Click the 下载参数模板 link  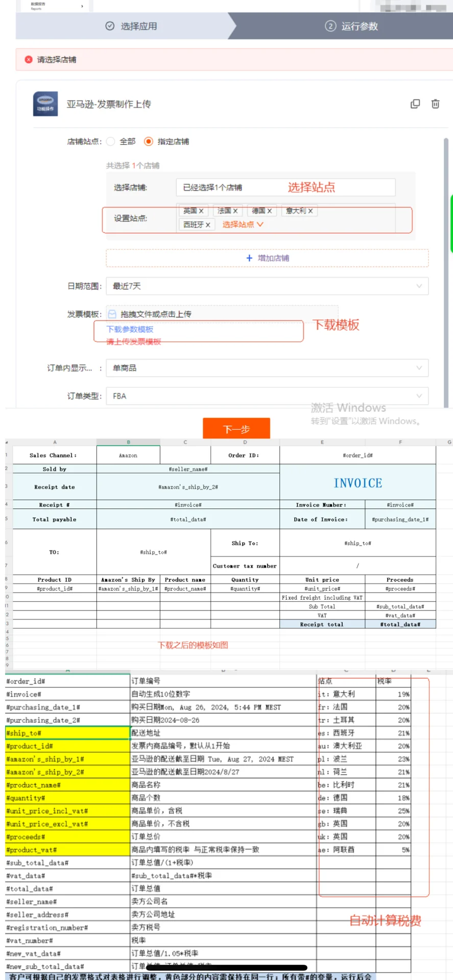point(130,329)
